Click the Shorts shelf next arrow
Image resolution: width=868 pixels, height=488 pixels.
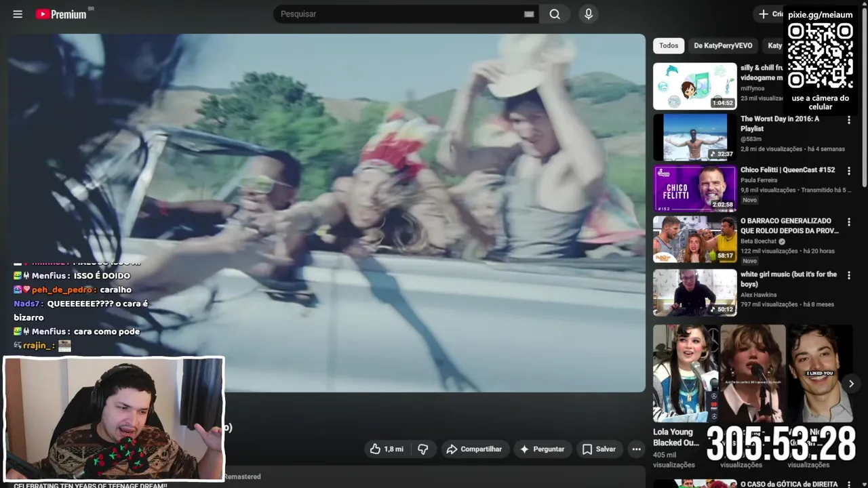pyautogui.click(x=851, y=384)
